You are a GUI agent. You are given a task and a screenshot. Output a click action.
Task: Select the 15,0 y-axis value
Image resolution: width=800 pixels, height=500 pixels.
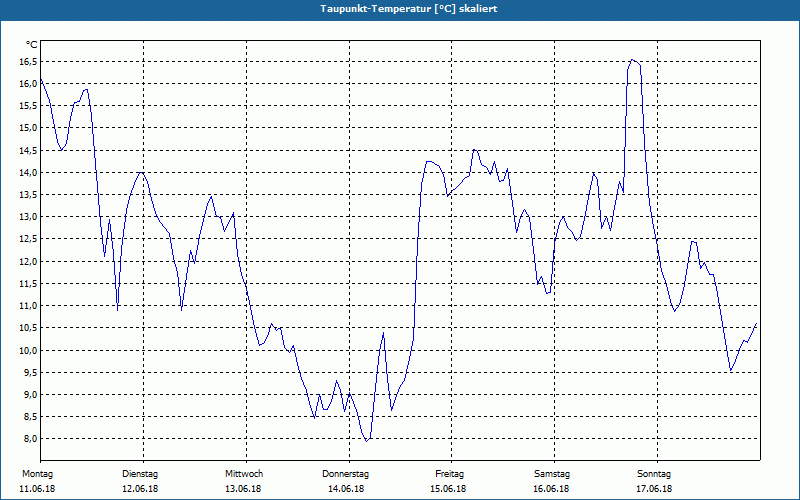[29, 128]
